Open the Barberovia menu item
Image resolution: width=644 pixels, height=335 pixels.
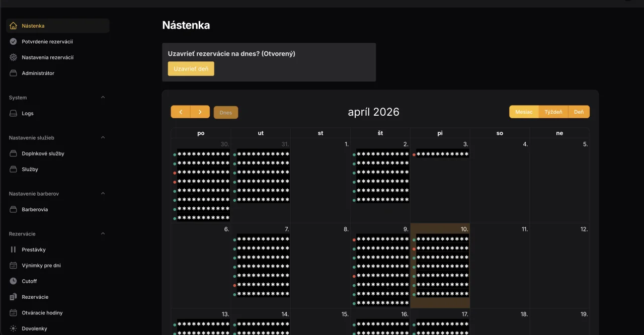coord(35,210)
